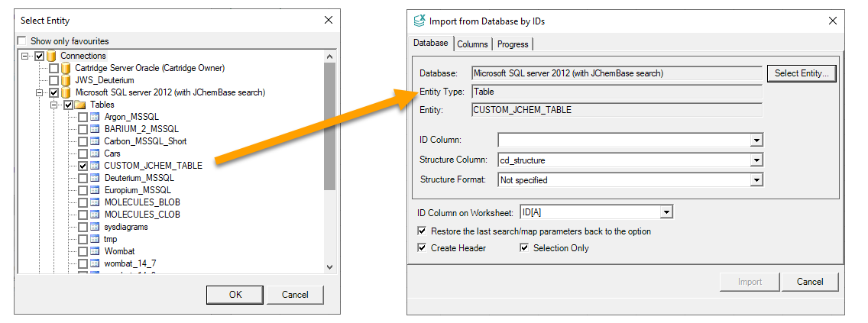Click the MOLECULES_BLOB table icon

96,202
